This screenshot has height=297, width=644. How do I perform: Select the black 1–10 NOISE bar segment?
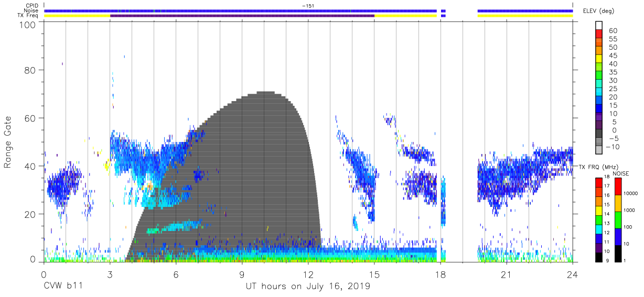point(618,252)
